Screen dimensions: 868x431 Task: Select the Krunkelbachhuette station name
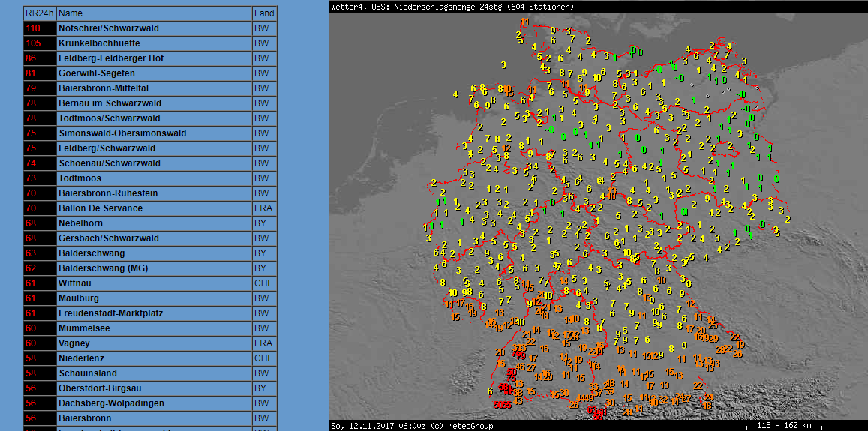point(99,43)
